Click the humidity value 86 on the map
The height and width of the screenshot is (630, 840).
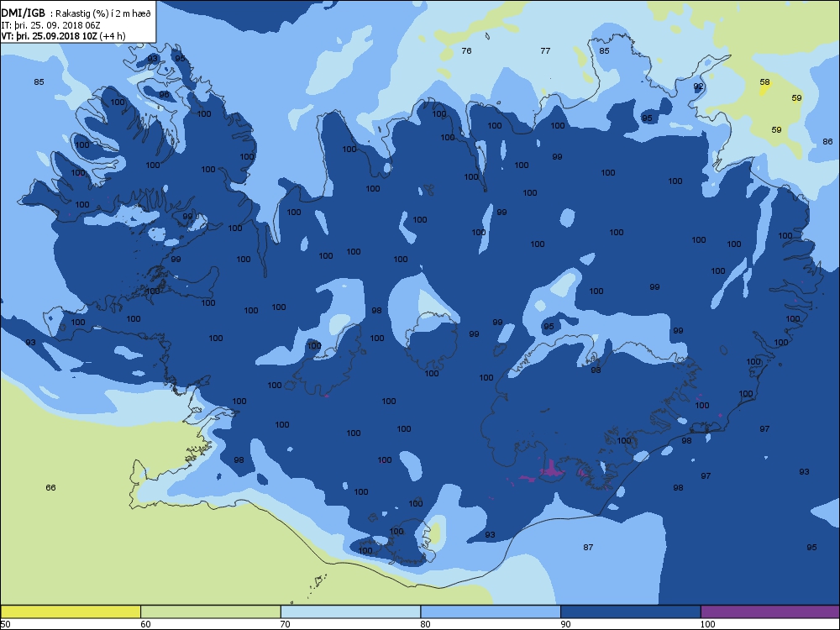(827, 142)
